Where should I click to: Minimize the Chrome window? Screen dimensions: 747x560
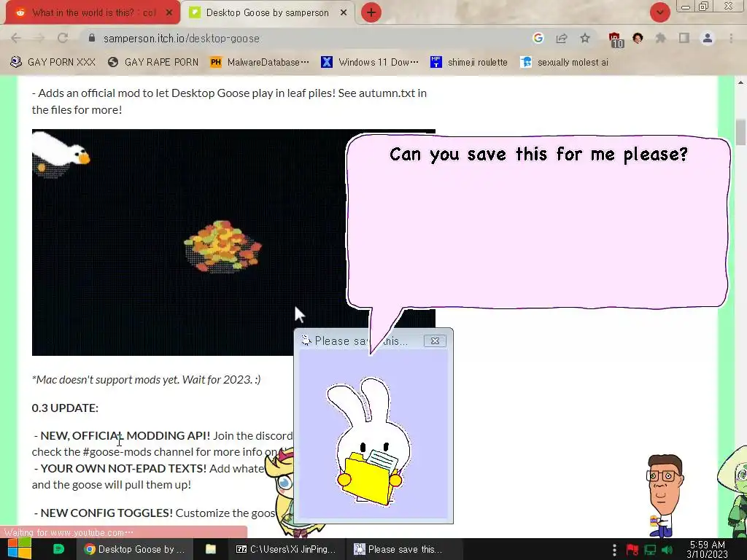(686, 7)
